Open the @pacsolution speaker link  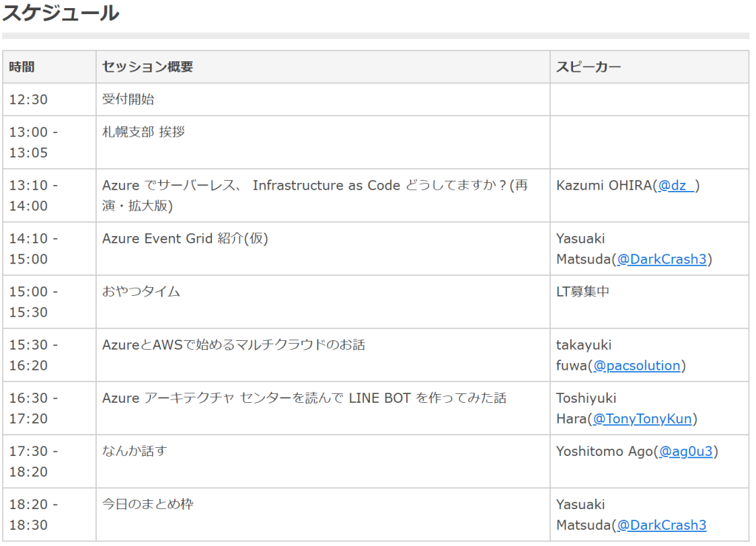click(x=636, y=366)
